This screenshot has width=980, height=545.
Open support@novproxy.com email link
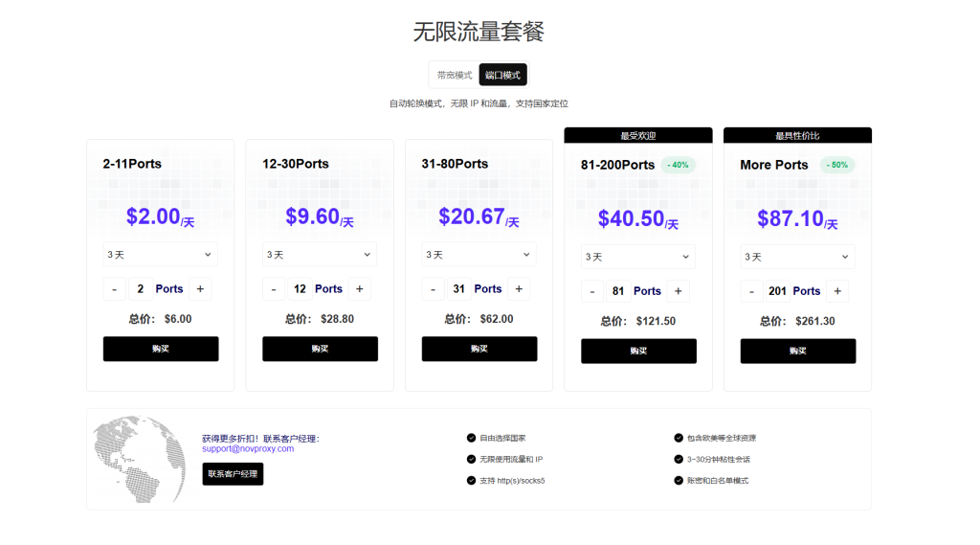pyautogui.click(x=248, y=448)
